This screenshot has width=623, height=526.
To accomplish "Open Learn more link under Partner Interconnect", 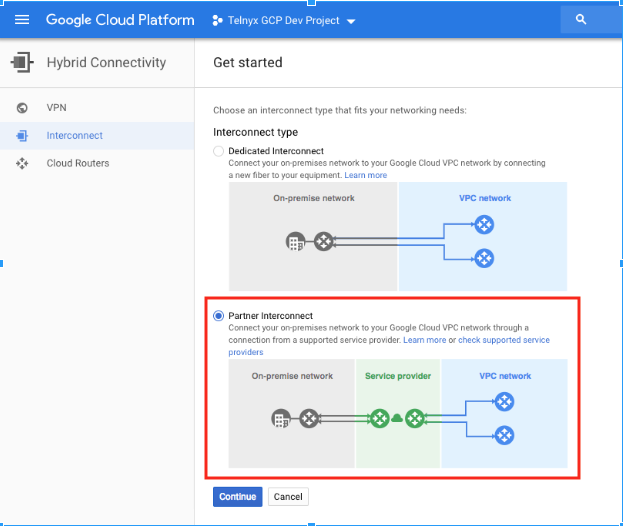I will click(x=424, y=340).
